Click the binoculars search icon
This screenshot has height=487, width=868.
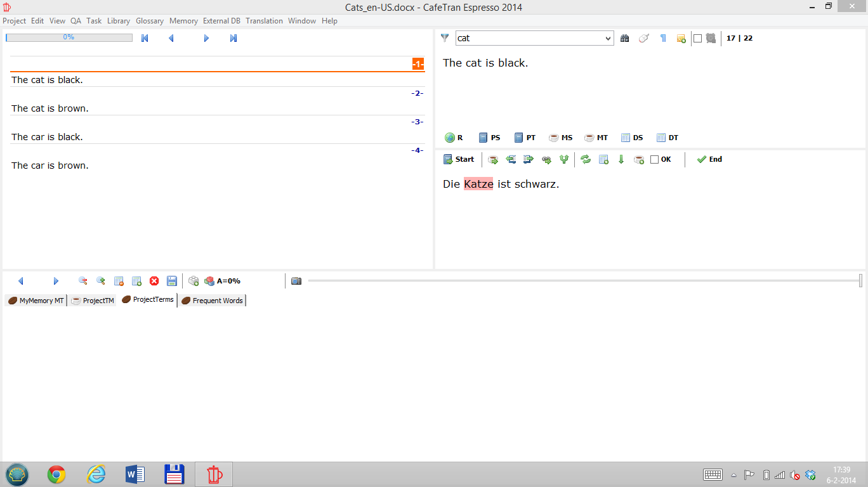[625, 38]
